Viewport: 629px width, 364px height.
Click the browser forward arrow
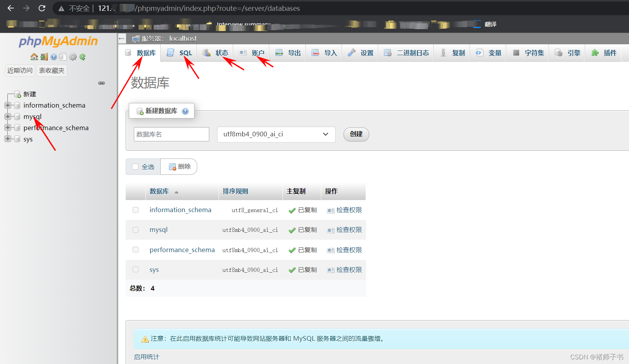26,8
